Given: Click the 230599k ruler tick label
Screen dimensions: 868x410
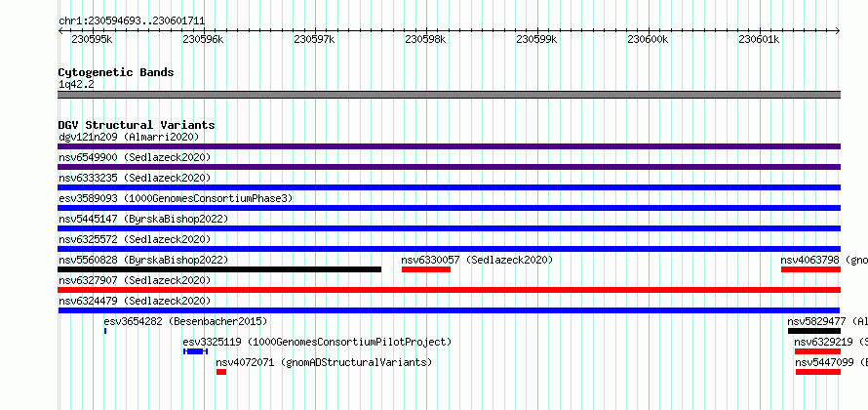Looking at the screenshot, I should [x=537, y=39].
